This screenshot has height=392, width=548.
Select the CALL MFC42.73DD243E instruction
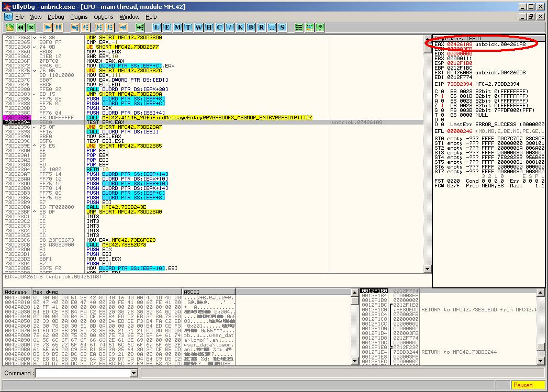(213, 207)
